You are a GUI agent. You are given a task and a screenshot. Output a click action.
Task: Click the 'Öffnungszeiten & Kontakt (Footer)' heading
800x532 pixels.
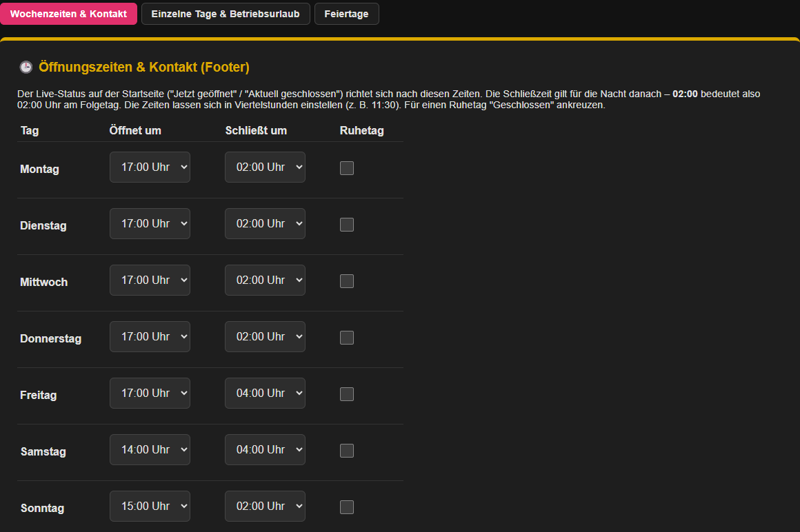click(144, 68)
